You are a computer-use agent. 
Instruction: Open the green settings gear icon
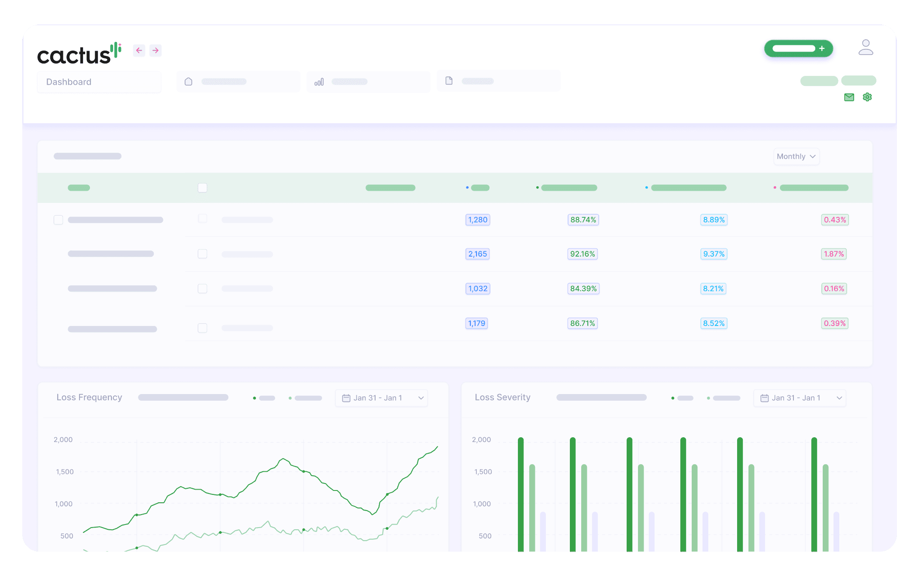pyautogui.click(x=867, y=97)
